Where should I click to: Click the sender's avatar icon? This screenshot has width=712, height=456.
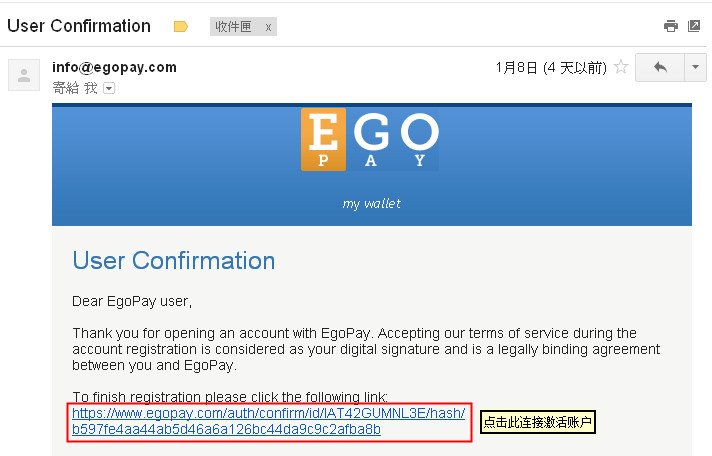pos(25,75)
